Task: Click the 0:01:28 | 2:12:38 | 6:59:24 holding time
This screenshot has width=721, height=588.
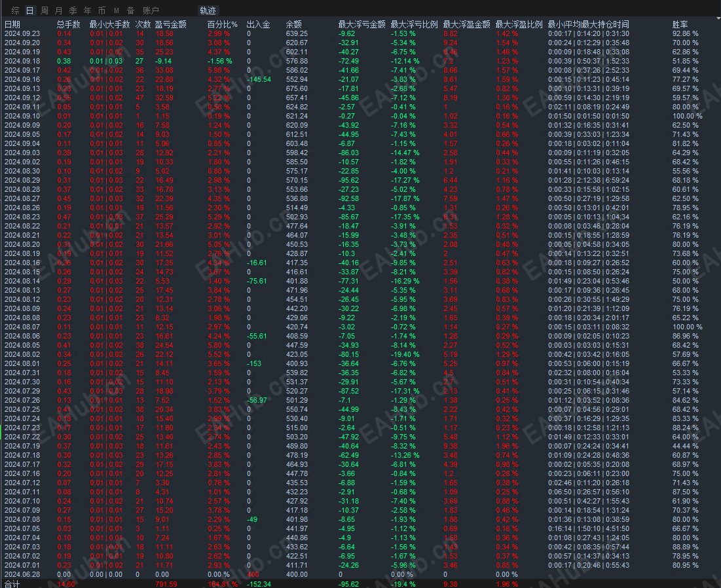Action: point(589,180)
